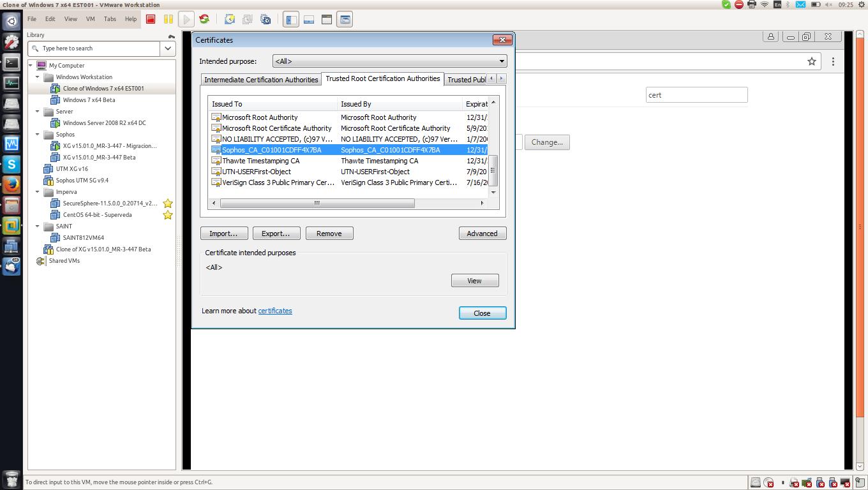Click the bookmark star icon in guest browser
868x490 pixels.
812,61
